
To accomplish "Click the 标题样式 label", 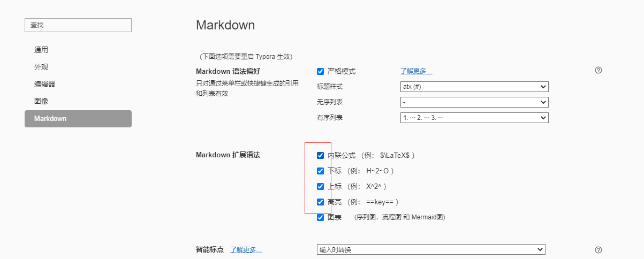I will [330, 87].
